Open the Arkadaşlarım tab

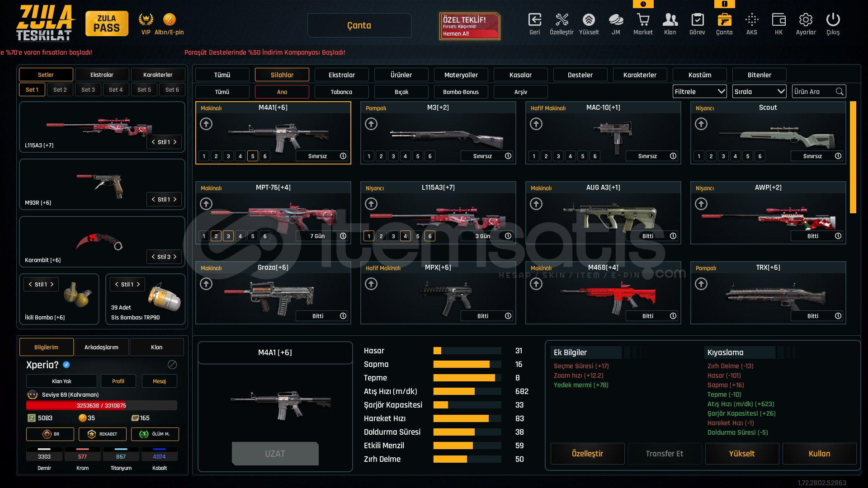tap(102, 347)
